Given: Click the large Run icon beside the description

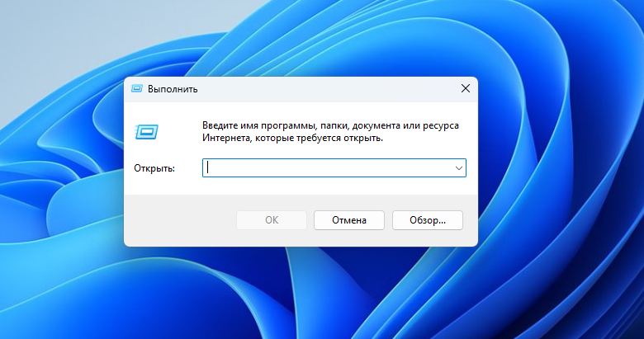Looking at the screenshot, I should [x=147, y=132].
